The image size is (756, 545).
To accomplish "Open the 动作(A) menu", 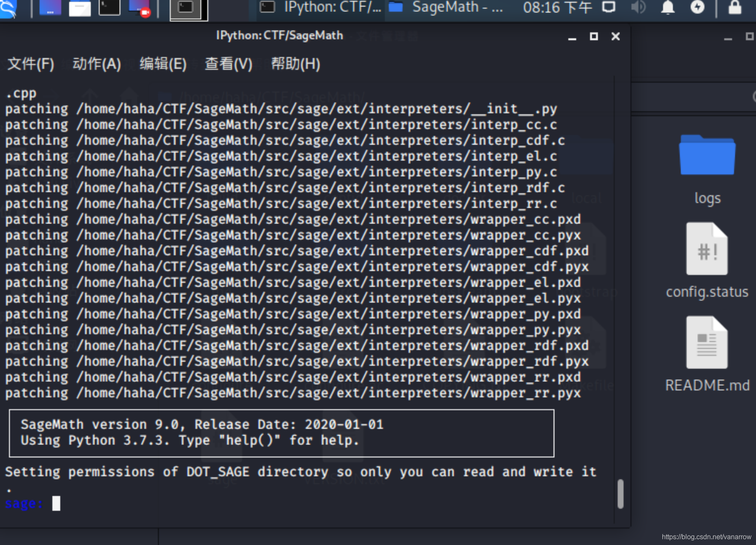I will point(97,64).
